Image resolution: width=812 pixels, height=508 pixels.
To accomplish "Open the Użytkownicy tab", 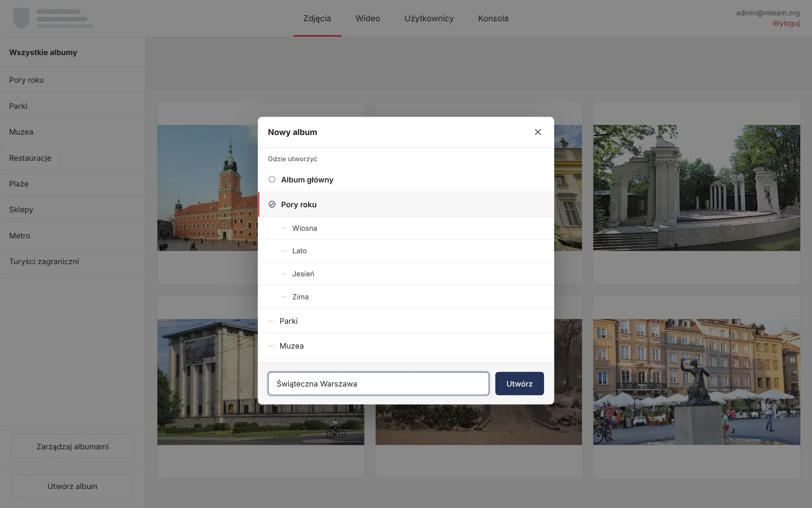I will pyautogui.click(x=429, y=19).
